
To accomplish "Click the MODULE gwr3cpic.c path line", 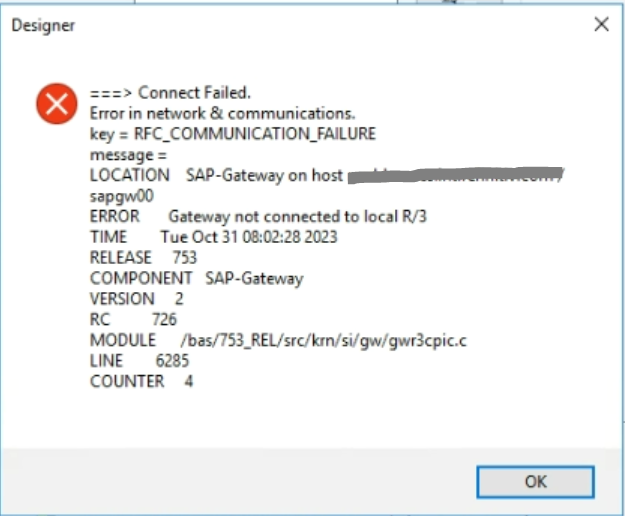I will click(278, 340).
